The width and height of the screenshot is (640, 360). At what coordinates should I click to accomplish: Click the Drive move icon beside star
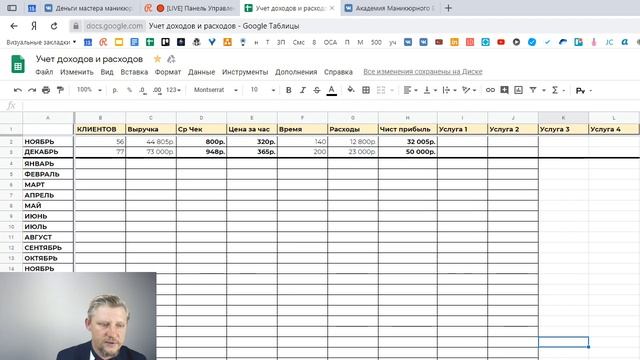tap(171, 59)
